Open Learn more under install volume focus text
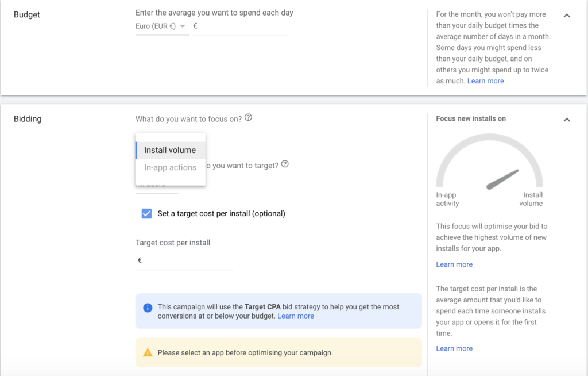Screen dimensions: 588x376 (454, 264)
